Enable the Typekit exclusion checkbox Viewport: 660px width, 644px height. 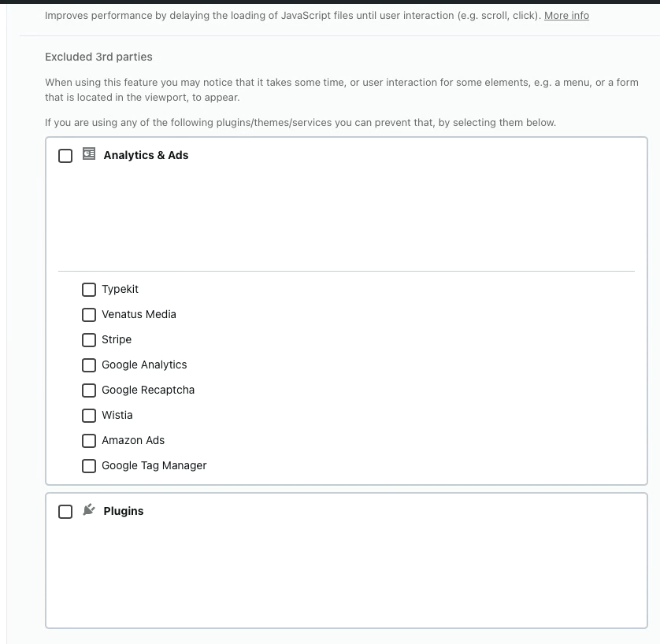[x=89, y=290]
